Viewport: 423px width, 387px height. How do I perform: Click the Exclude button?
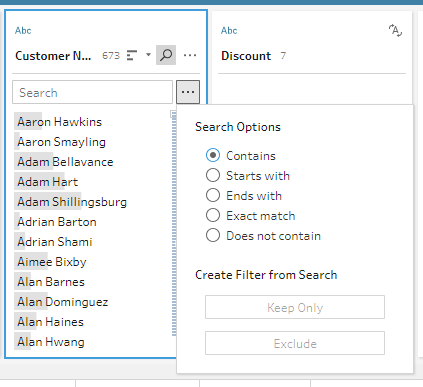point(295,343)
